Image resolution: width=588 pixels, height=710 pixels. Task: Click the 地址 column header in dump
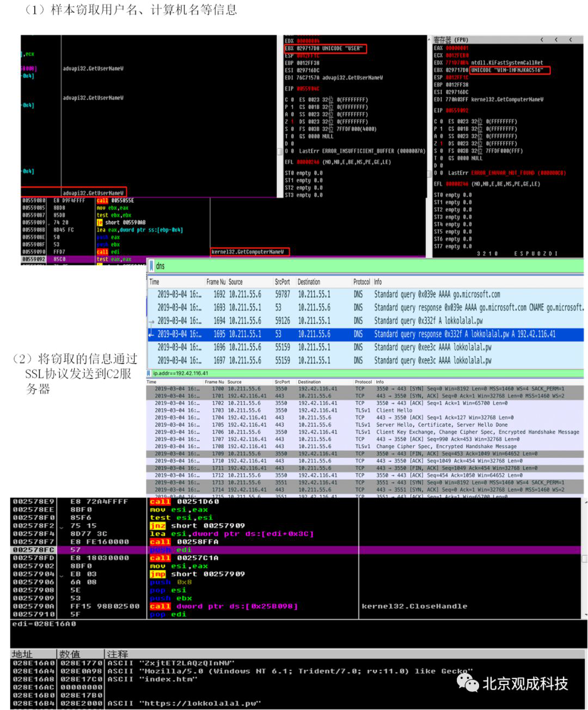pos(34,654)
